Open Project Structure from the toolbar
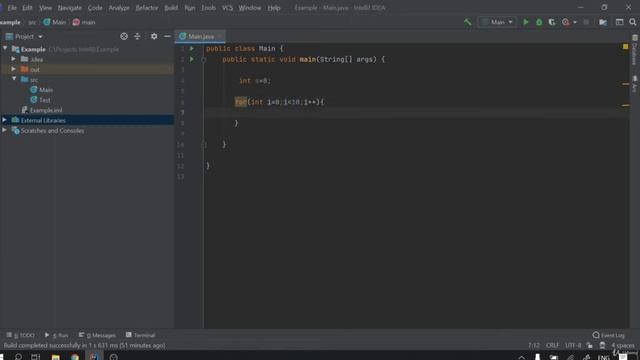 coord(603,22)
